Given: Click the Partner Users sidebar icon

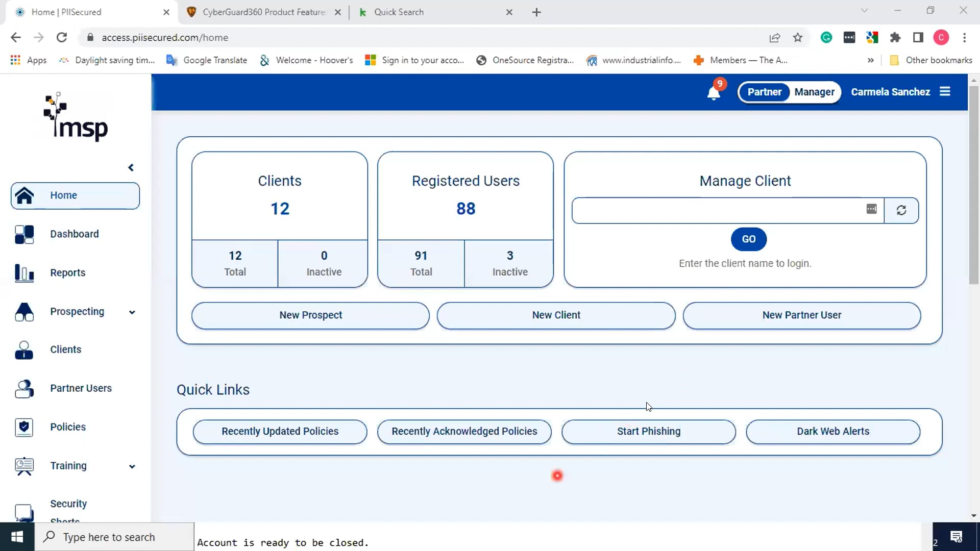Looking at the screenshot, I should (24, 389).
